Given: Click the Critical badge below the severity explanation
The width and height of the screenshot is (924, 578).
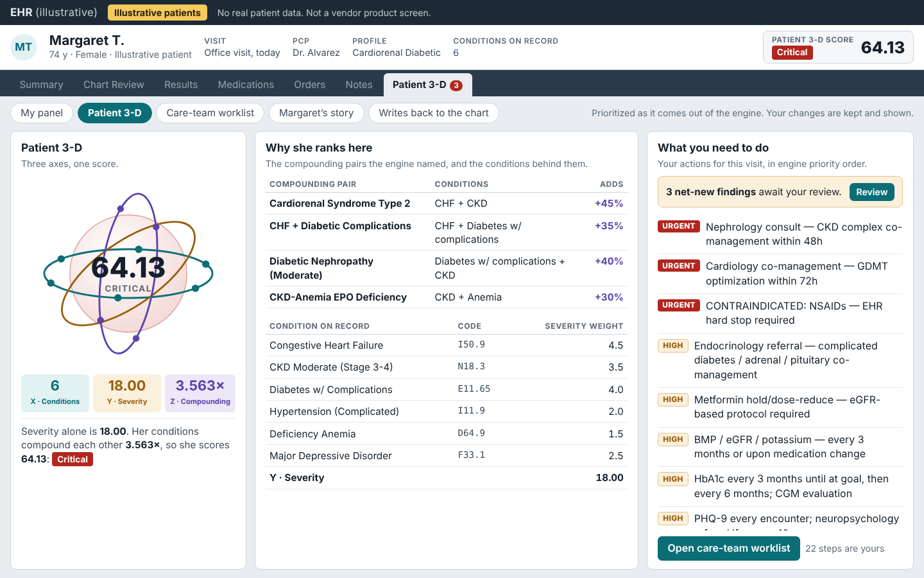Looking at the screenshot, I should 73,459.
